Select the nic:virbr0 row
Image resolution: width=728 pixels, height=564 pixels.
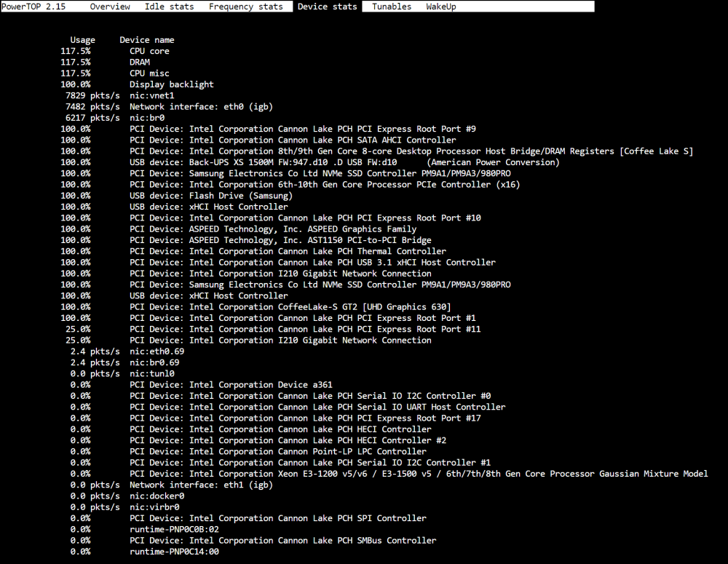124,508
